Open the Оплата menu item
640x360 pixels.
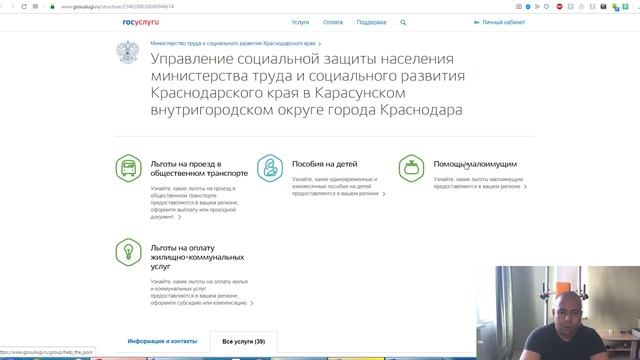tap(333, 22)
